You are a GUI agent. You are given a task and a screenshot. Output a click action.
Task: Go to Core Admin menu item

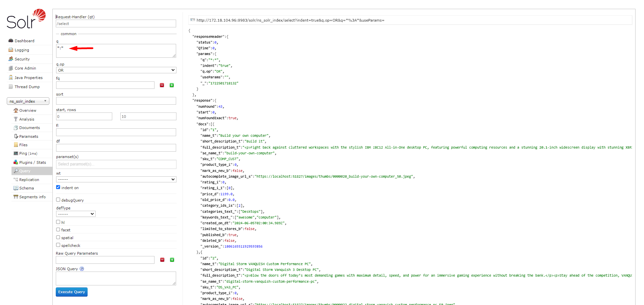coord(25,68)
